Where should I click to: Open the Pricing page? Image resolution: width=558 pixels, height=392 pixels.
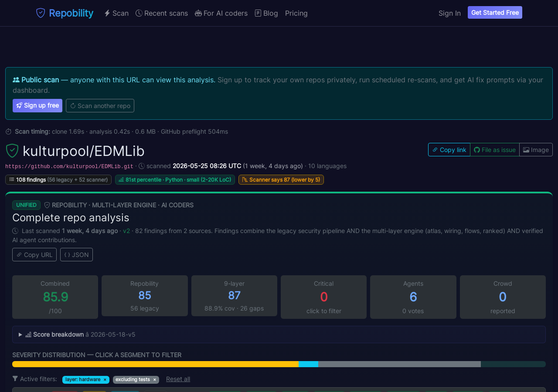tap(296, 13)
